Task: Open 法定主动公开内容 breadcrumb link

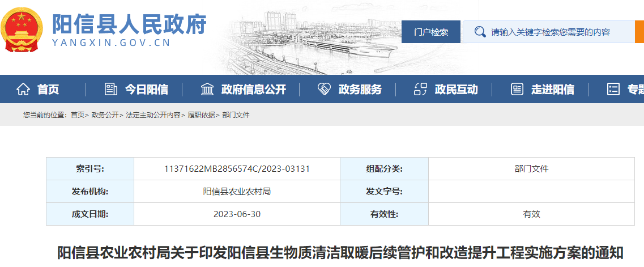Action: pos(153,115)
